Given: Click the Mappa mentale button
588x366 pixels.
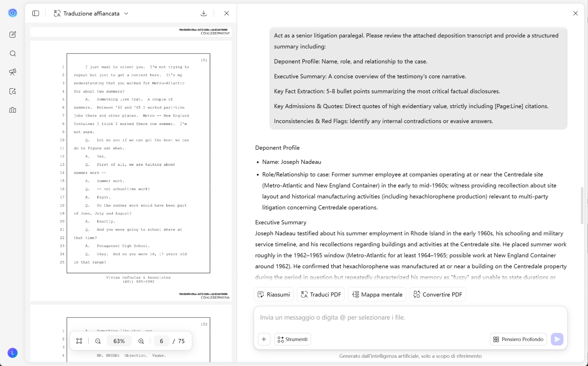Looking at the screenshot, I should 377,294.
